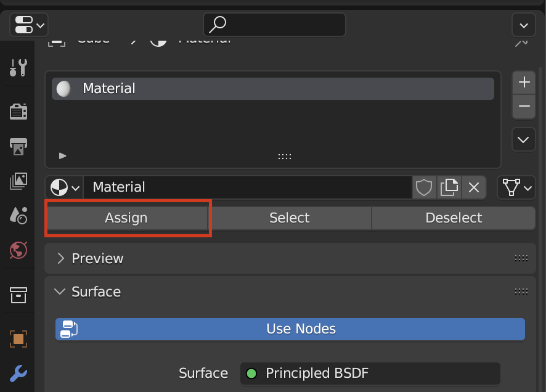Image resolution: width=546 pixels, height=392 pixels.
Task: Click the Assign button
Action: point(126,218)
